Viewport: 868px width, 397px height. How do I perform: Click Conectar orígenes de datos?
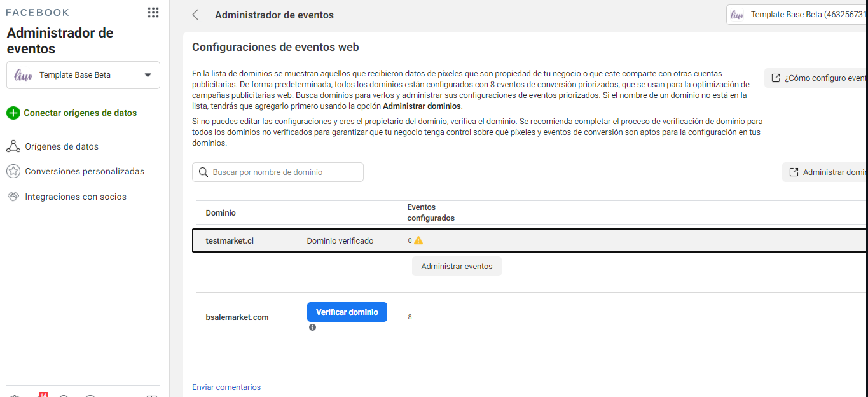point(80,113)
